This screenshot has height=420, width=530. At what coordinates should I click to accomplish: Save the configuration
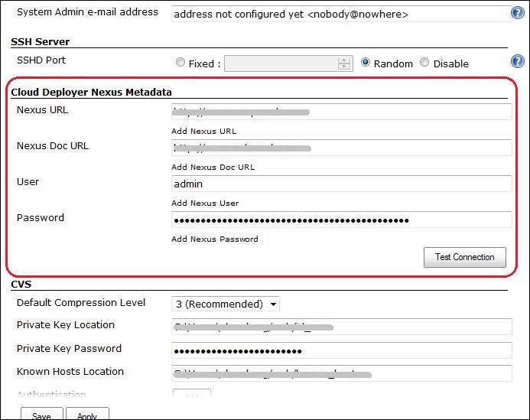pyautogui.click(x=42, y=415)
